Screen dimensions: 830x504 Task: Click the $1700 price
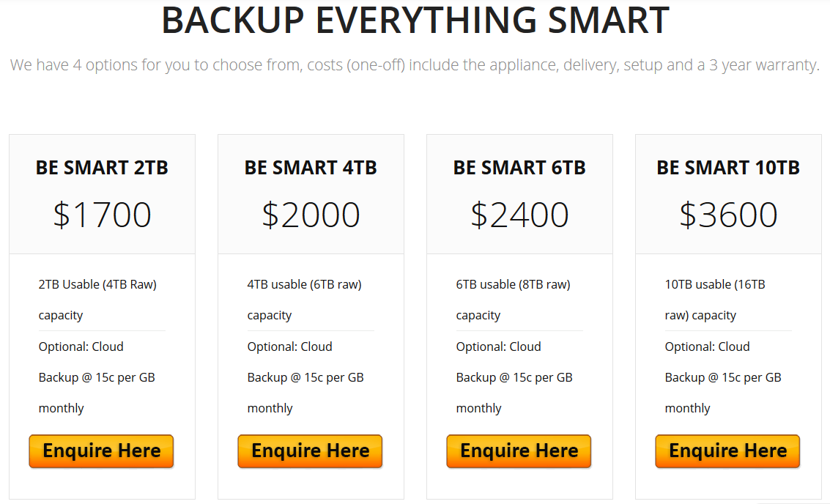pyautogui.click(x=102, y=215)
